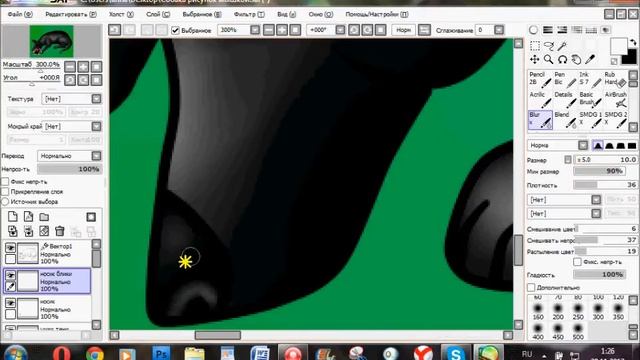Choose the Blend brush
This screenshot has height=360, width=640.
(566, 120)
